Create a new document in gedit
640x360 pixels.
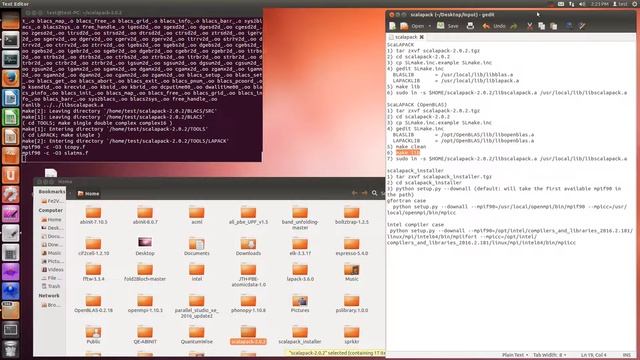[x=392, y=26]
